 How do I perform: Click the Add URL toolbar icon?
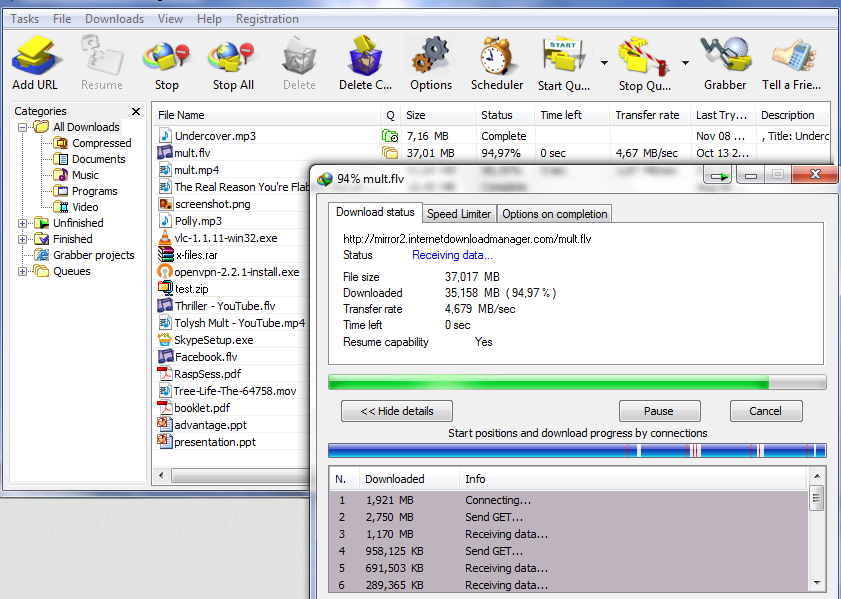pos(35,56)
